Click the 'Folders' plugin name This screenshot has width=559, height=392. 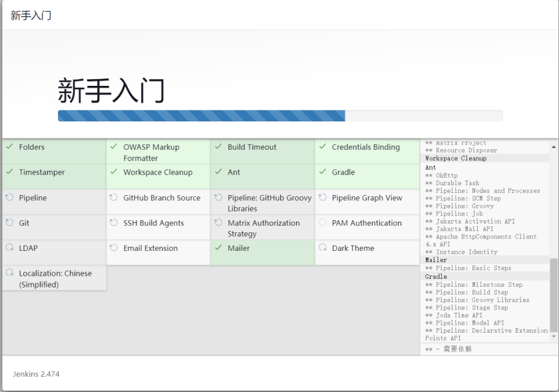(32, 147)
